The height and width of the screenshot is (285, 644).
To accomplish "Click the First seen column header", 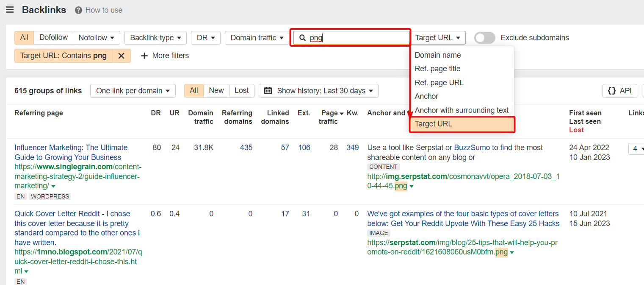I will click(585, 113).
